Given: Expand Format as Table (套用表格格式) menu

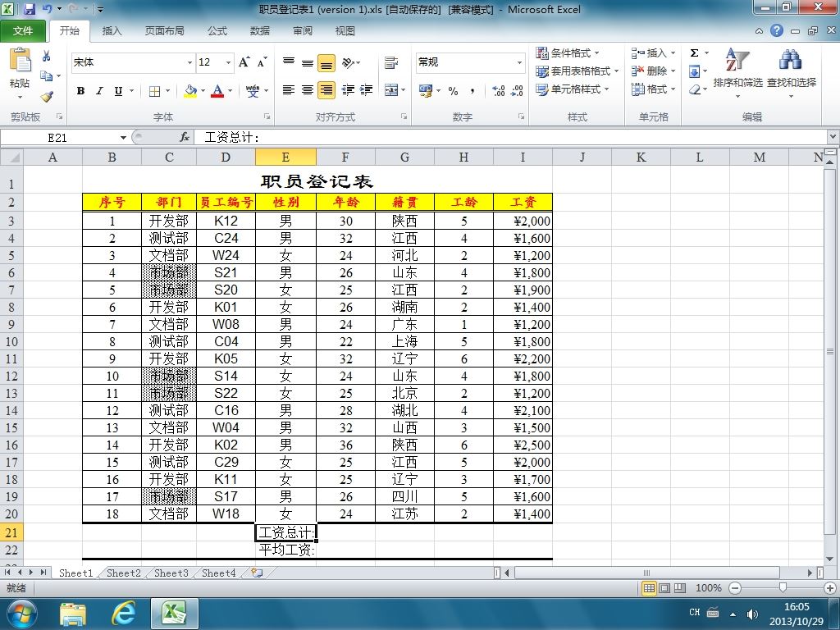Looking at the screenshot, I should [577, 71].
